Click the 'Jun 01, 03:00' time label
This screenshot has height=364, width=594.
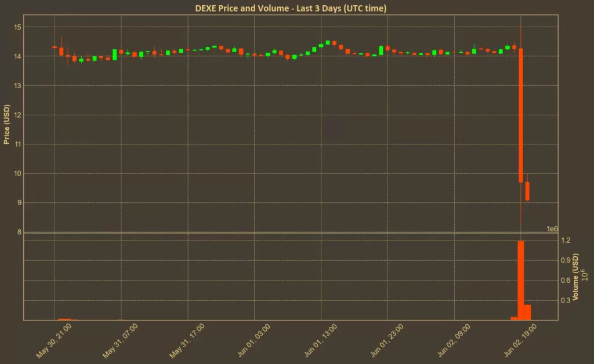click(x=253, y=341)
